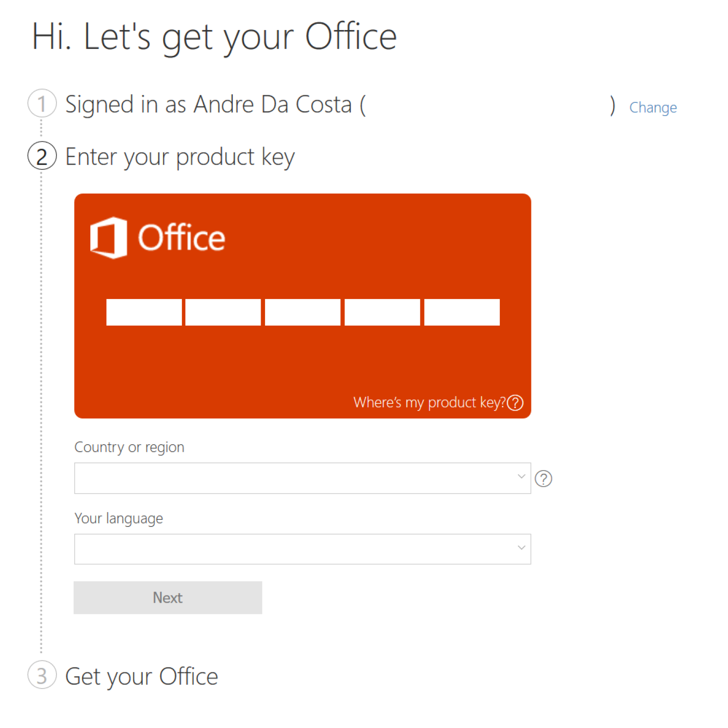Click the Change account link
The width and height of the screenshot is (728, 728).
click(653, 107)
